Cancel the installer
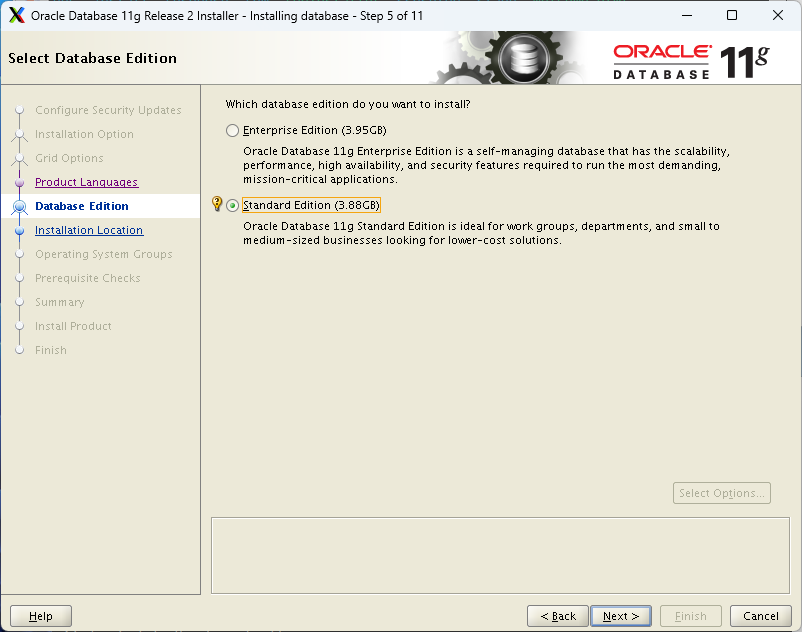Image resolution: width=802 pixels, height=632 pixels. [761, 616]
